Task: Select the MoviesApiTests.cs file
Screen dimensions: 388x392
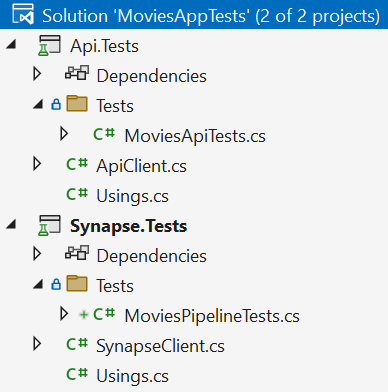Action: [x=195, y=136]
